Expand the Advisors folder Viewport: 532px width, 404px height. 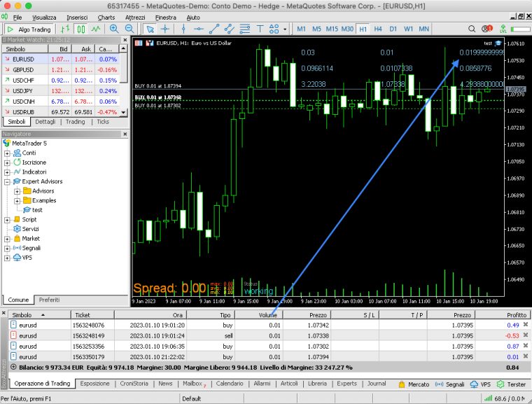click(x=17, y=191)
